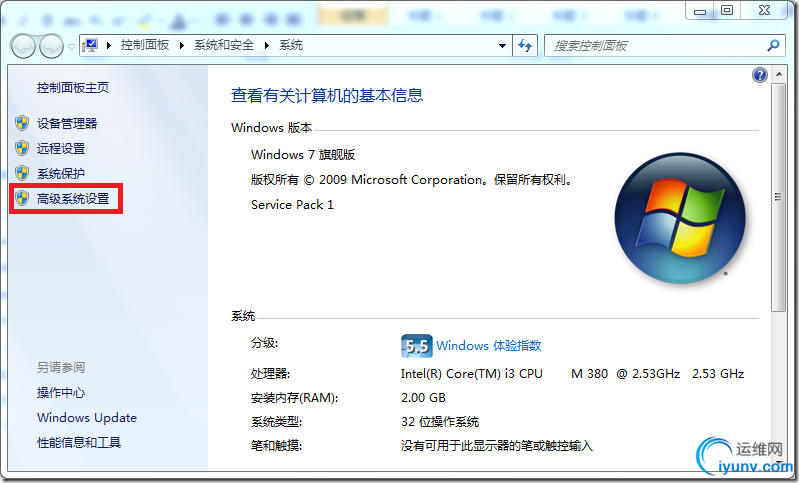Click the shield icon beside 系统保护
This screenshot has width=799, height=483.
[22, 173]
